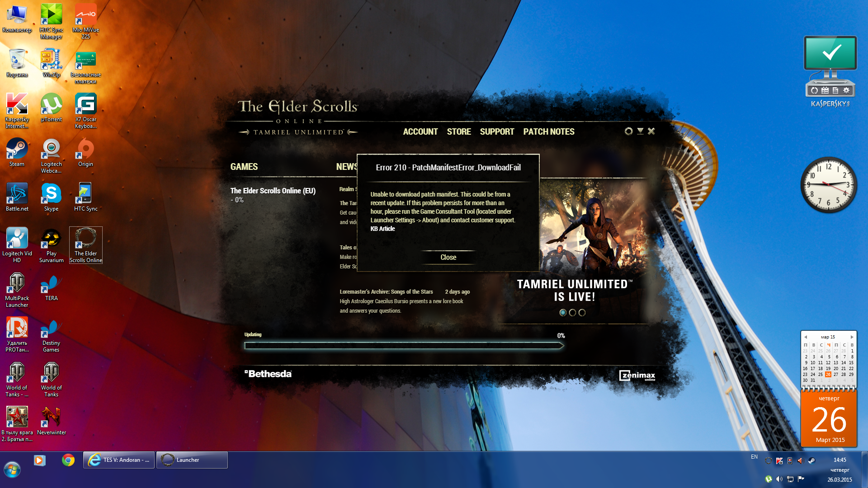The image size is (868, 488).
Task: Select the Battle.net desktop icon
Action: [x=17, y=197]
